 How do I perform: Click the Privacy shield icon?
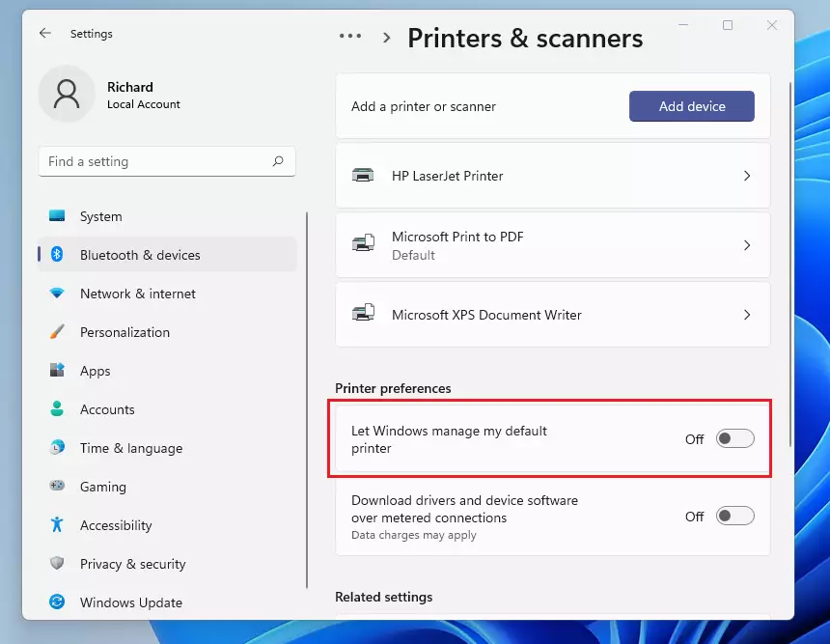57,563
